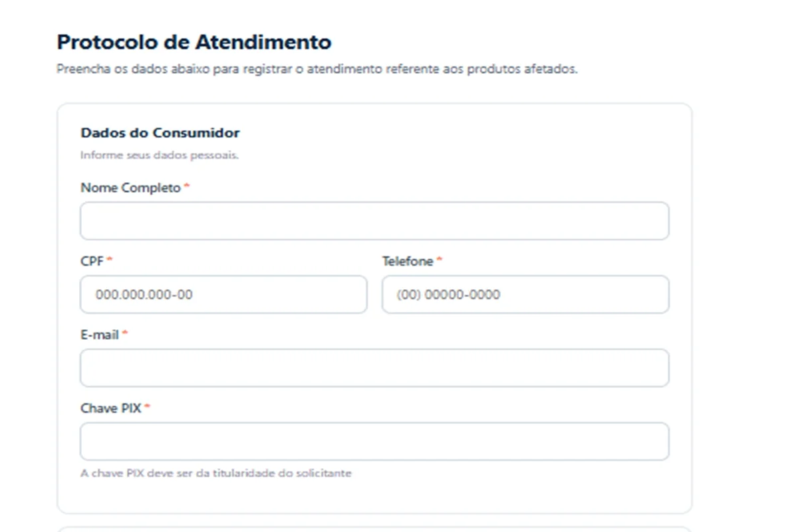Viewport: 798px width, 532px height.
Task: Click the "E-mail" field label
Action: click(x=100, y=335)
